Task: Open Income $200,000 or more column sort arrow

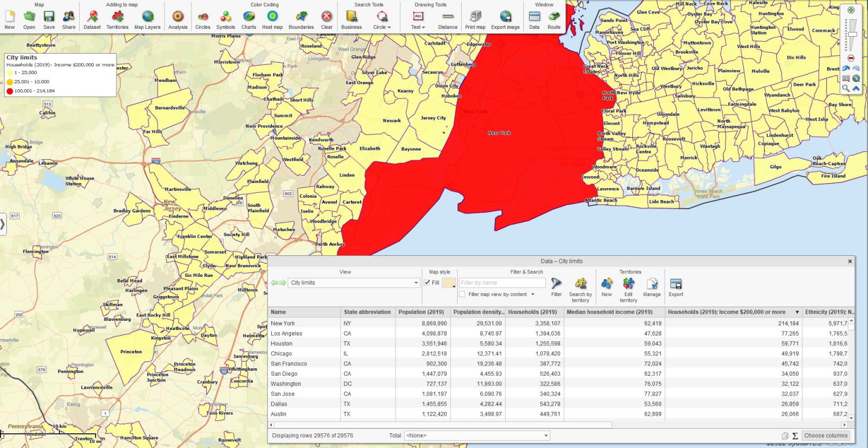Action: 797,312
